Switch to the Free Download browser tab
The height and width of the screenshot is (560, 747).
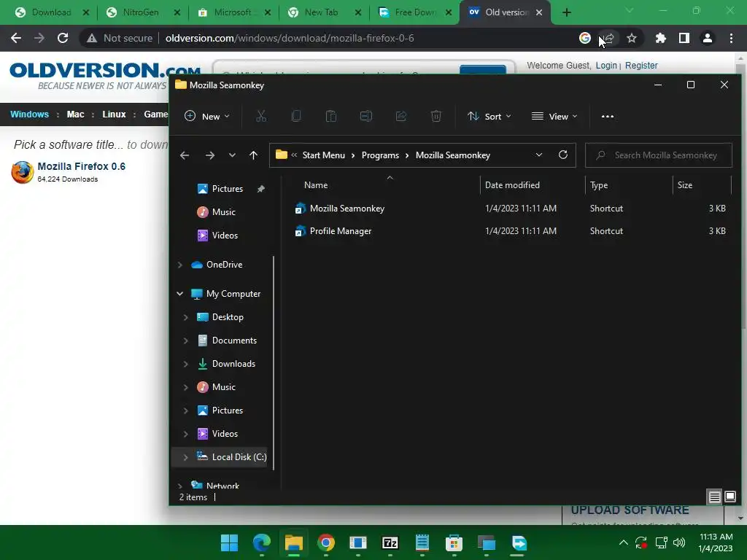(x=414, y=12)
